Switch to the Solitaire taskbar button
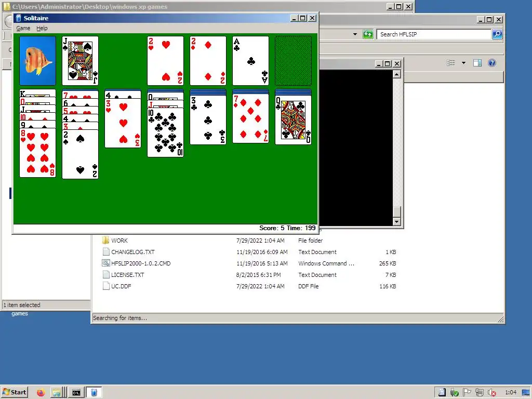This screenshot has height=399, width=532. pyautogui.click(x=94, y=393)
